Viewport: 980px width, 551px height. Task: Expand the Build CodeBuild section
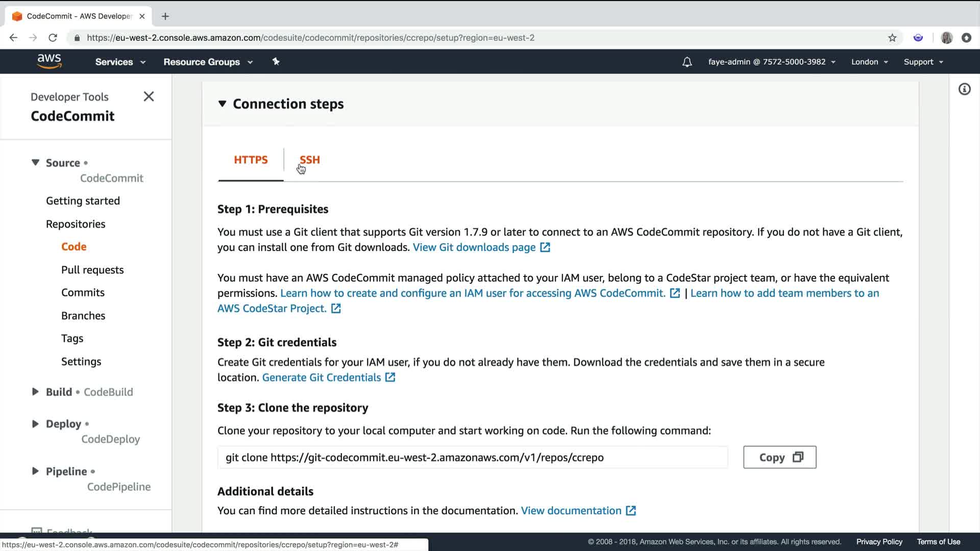(x=35, y=392)
